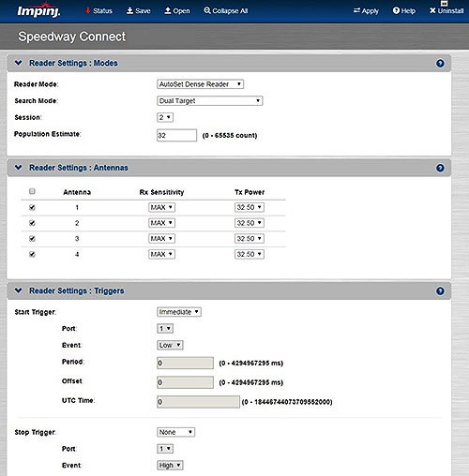Click Open in the top bar
469x476 pixels.
tap(177, 11)
